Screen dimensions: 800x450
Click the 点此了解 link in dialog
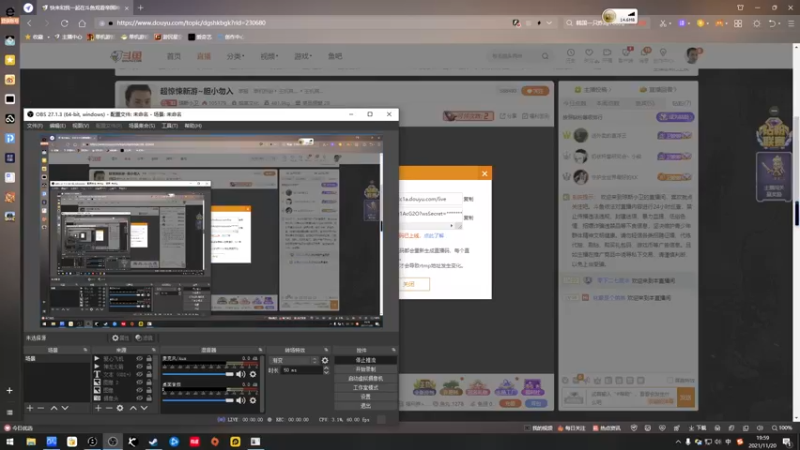434,236
